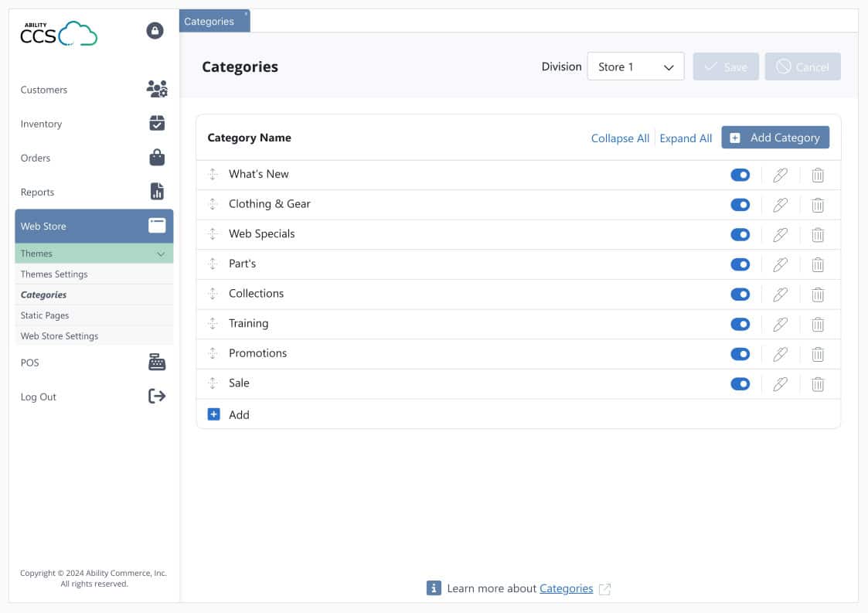The width and height of the screenshot is (868, 613).
Task: Select the Inventory icon in the sidebar
Action: (x=158, y=123)
